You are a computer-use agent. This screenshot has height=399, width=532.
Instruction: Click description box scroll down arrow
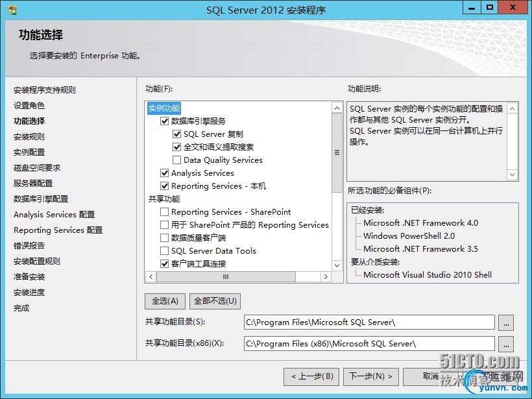[512, 175]
